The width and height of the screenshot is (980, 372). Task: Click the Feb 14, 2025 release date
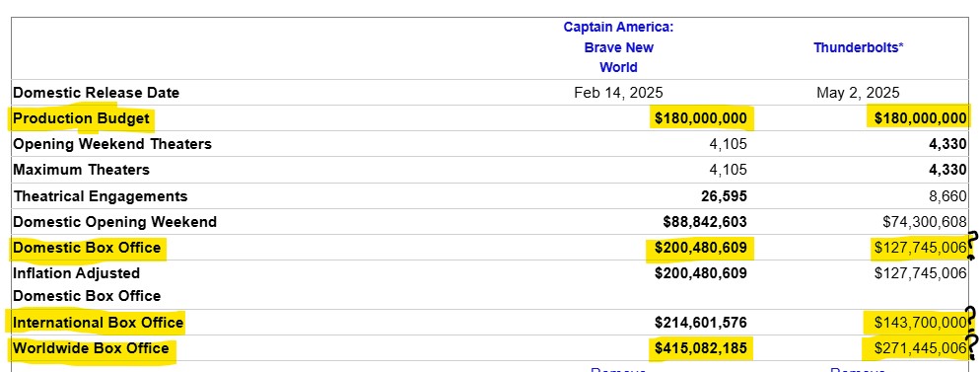[x=618, y=93]
